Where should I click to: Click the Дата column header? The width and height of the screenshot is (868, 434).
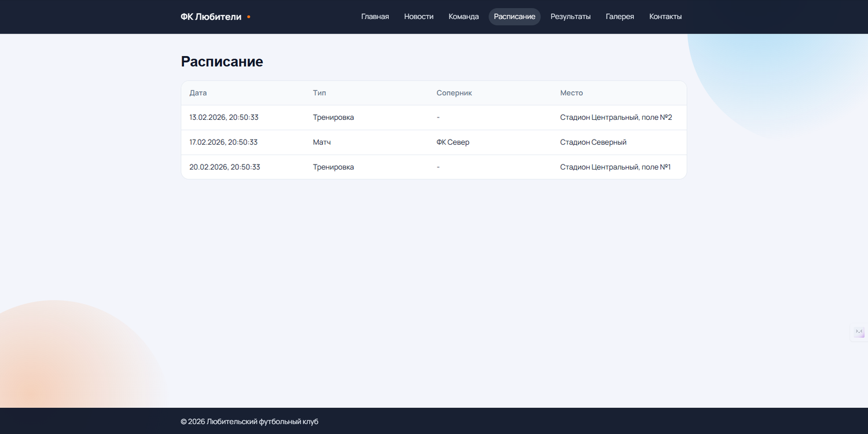tap(198, 93)
